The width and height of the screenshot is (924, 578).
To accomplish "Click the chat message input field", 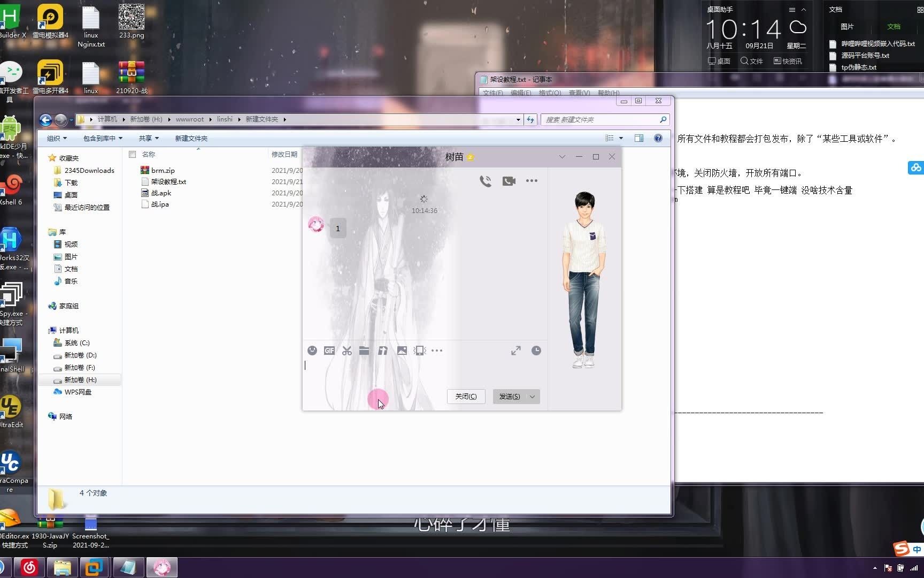I will coord(425,372).
